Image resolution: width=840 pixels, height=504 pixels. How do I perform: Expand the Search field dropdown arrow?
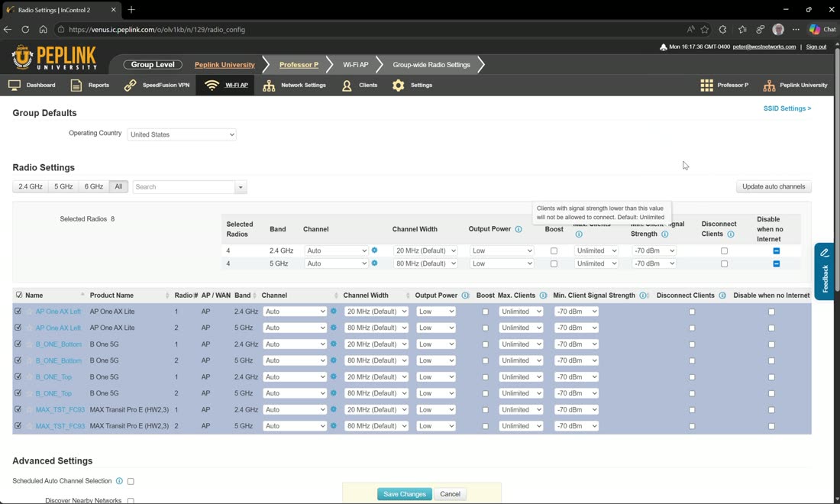coord(241,187)
